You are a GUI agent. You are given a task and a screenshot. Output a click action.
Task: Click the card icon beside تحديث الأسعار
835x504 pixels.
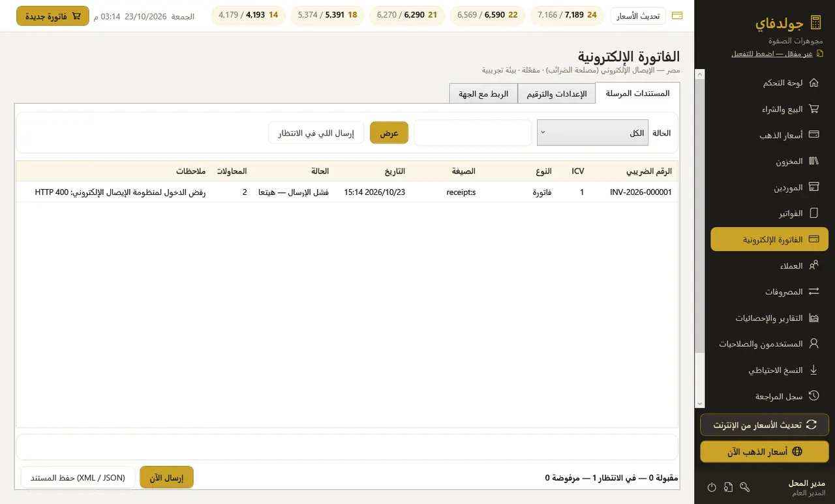click(677, 16)
